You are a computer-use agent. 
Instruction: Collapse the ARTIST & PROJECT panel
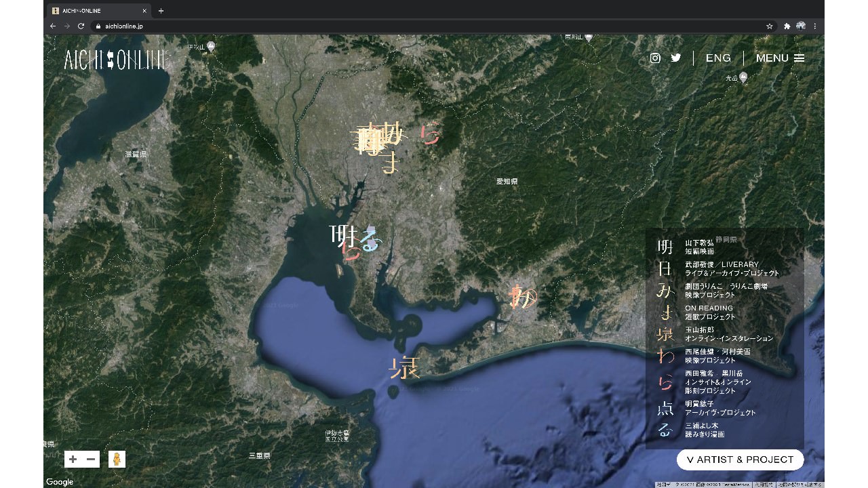click(x=740, y=460)
